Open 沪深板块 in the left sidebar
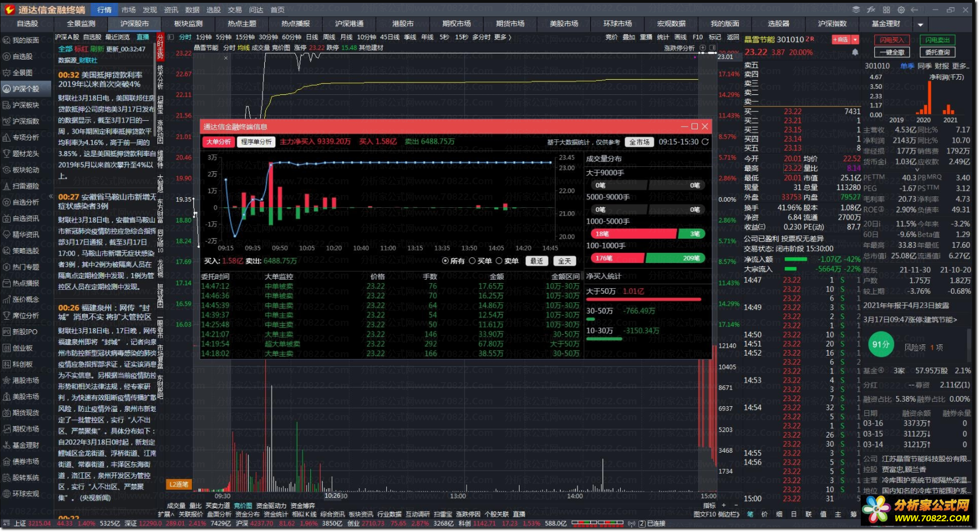 [x=25, y=105]
